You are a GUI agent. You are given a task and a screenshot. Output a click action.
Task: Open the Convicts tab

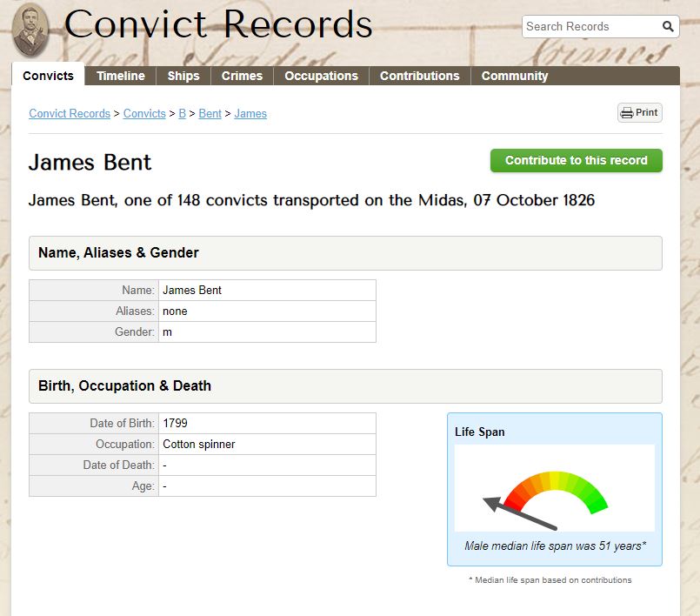point(48,76)
